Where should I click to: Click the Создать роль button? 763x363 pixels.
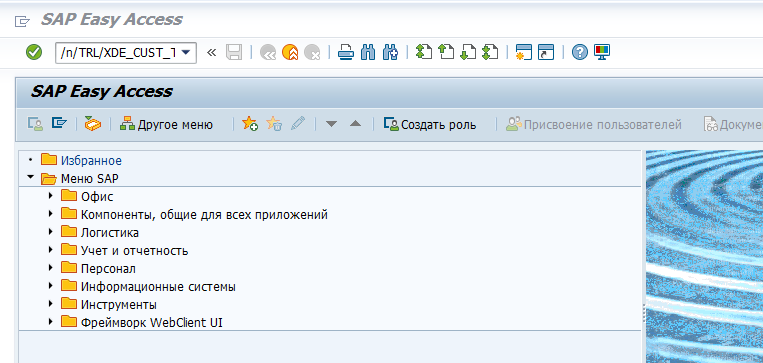430,125
